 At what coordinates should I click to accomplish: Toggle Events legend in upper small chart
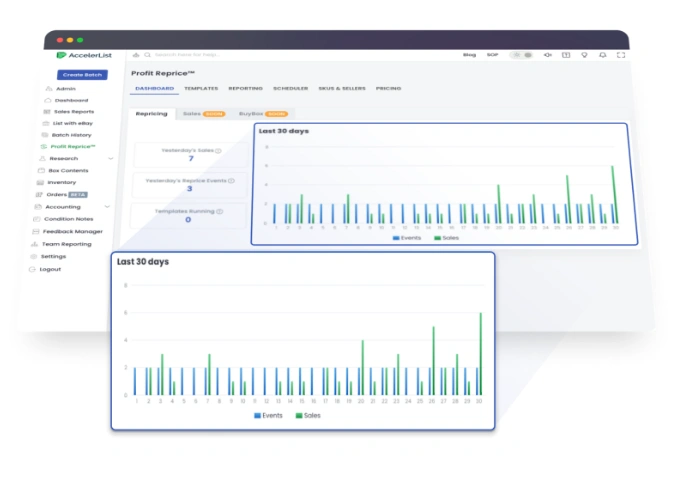point(407,238)
